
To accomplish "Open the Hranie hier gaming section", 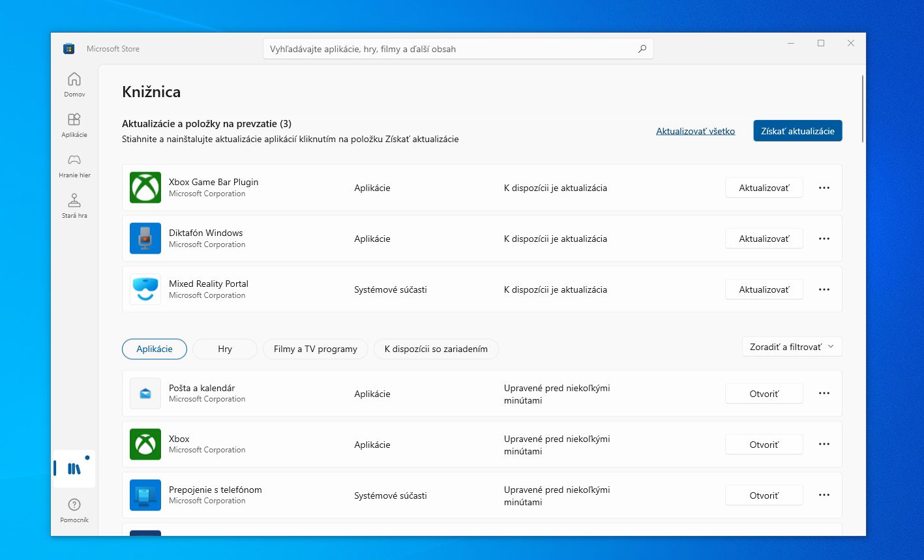I will click(x=74, y=165).
